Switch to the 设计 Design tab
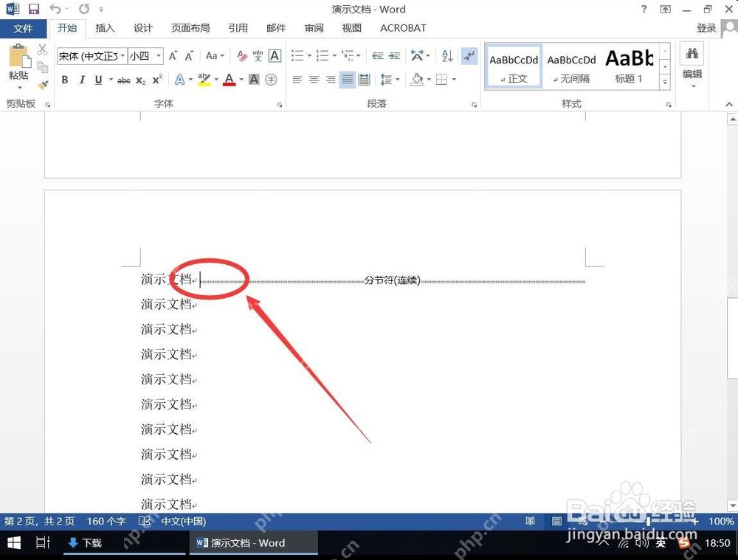This screenshot has width=738, height=560. [x=143, y=28]
